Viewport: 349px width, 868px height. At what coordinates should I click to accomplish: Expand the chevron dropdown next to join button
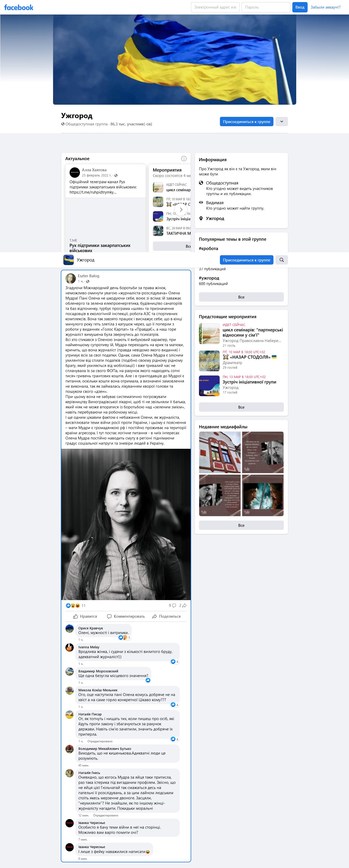(282, 122)
